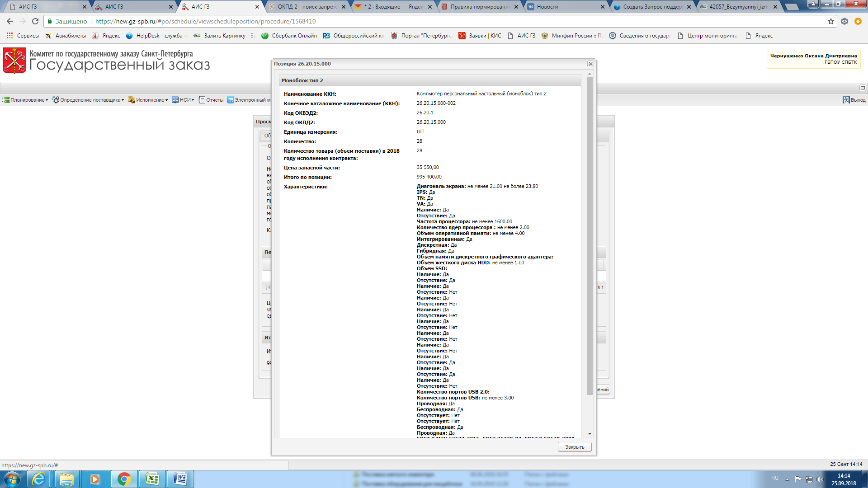The height and width of the screenshot is (488, 868).
Task: Click the bookmark star icon in address bar
Action: click(830, 21)
